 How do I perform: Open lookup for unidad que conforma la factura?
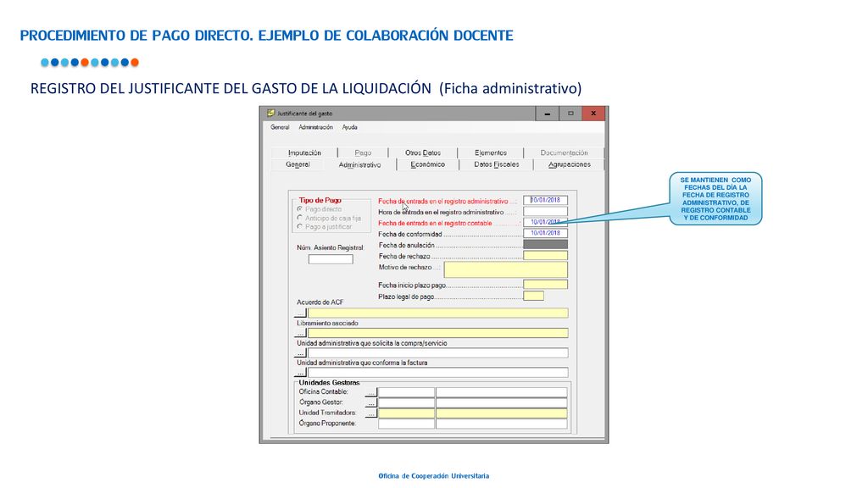click(x=301, y=373)
